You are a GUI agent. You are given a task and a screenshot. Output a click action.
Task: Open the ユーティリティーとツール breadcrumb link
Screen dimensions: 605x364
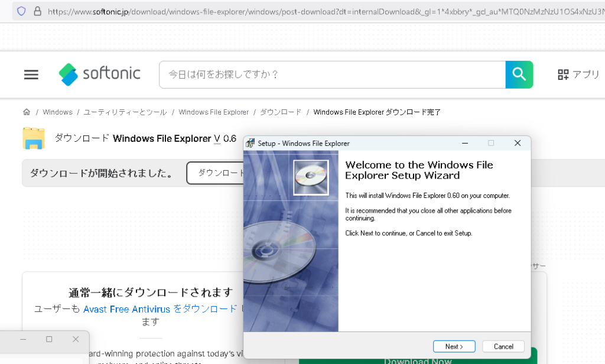pos(125,112)
